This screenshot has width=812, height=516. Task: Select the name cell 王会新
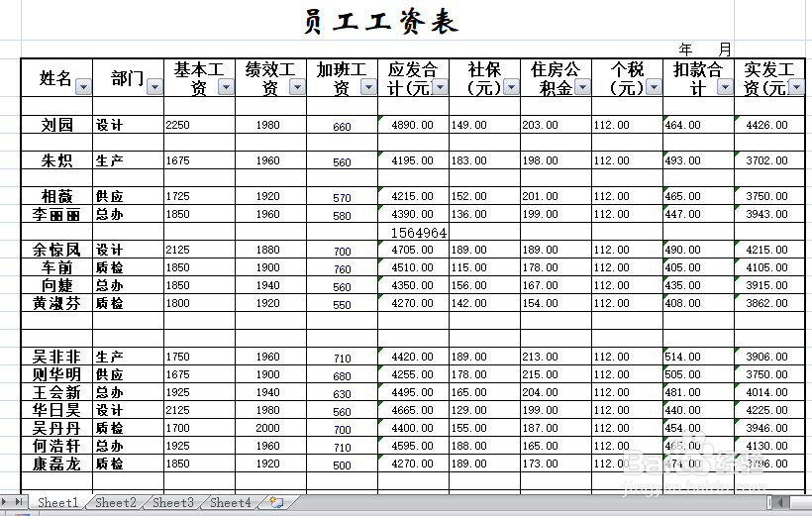[x=57, y=392]
